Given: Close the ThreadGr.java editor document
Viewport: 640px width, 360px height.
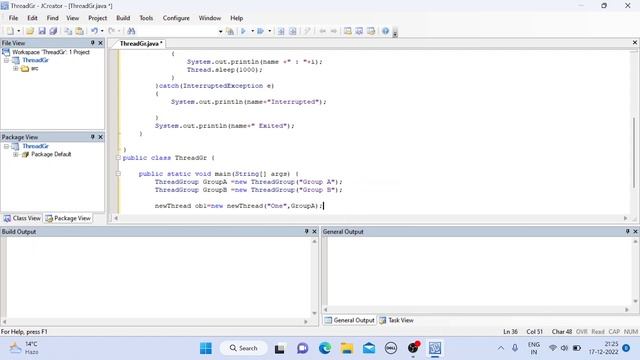Looking at the screenshot, I should [x=635, y=42].
